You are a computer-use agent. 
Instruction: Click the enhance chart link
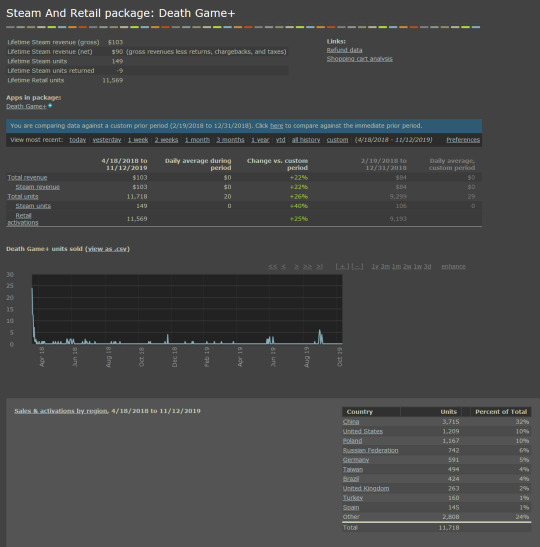[x=453, y=267]
